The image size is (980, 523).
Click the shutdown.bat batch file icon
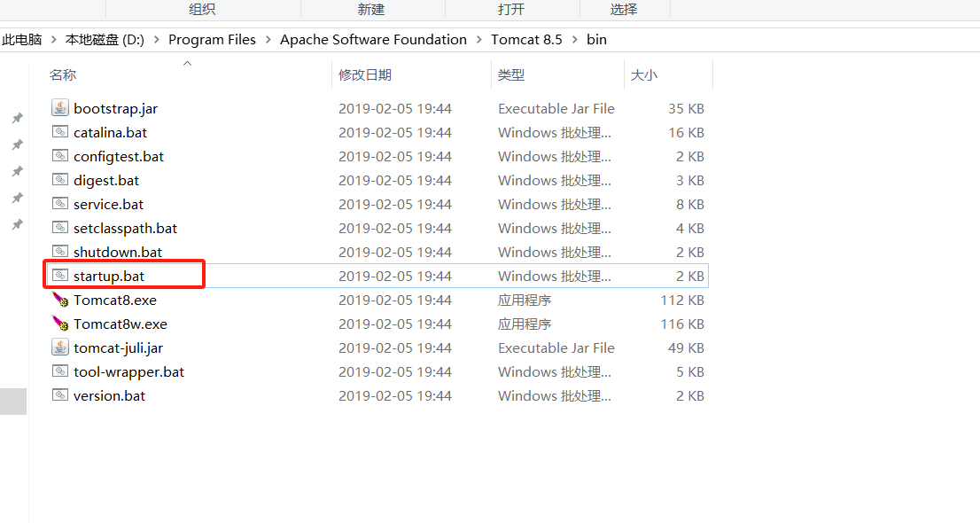tap(59, 252)
